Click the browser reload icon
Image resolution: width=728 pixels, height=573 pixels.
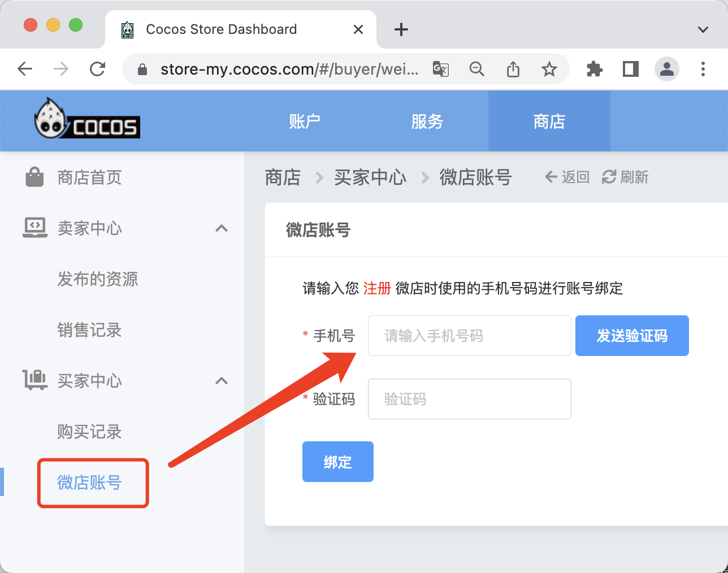click(x=98, y=69)
